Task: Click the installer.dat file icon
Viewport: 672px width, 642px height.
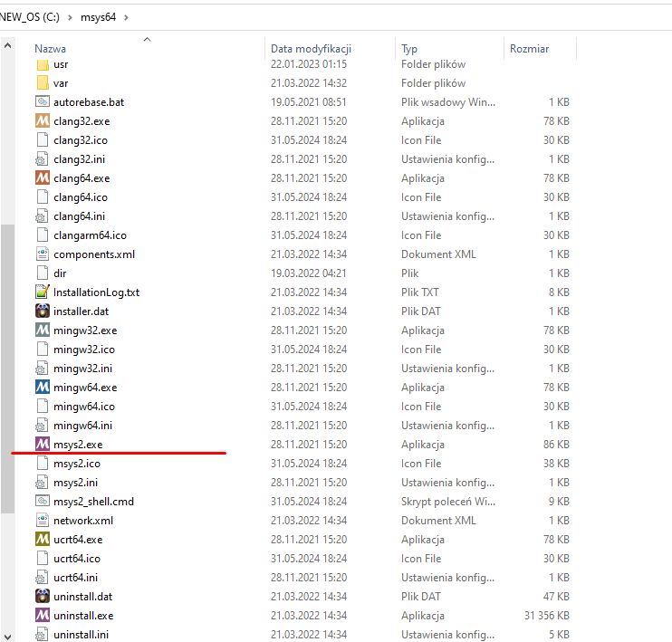Action: 43,311
